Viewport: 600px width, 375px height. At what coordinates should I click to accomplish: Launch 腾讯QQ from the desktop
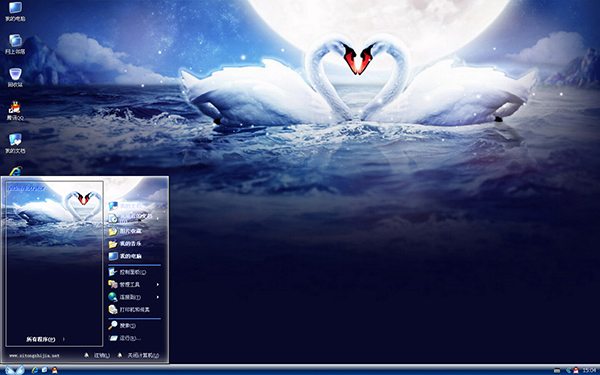pos(15,111)
